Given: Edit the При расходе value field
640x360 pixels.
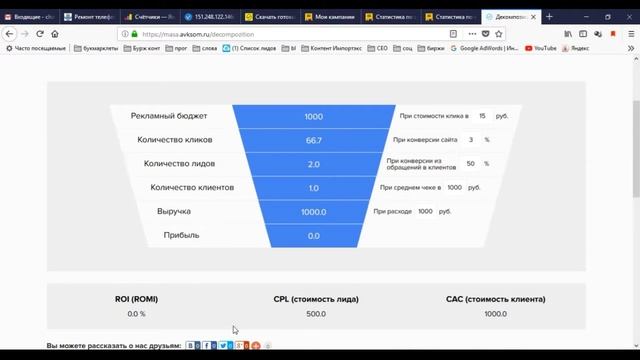Looking at the screenshot, I should pyautogui.click(x=425, y=211).
